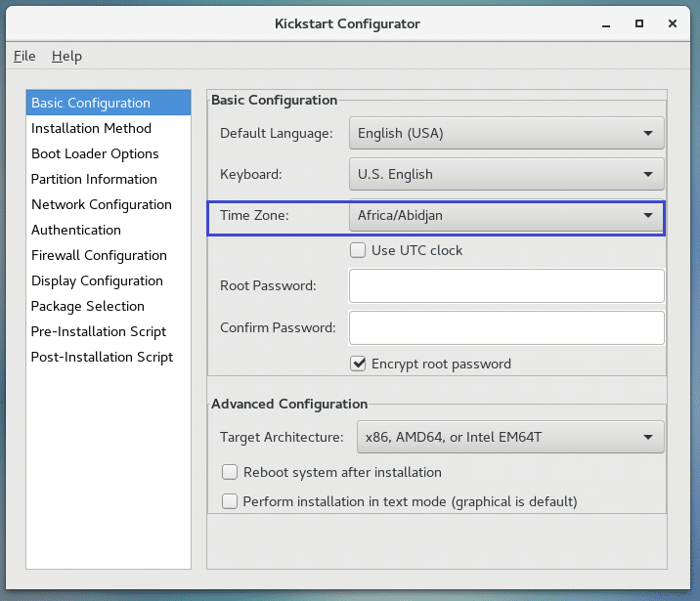Uncheck Encrypt root password
This screenshot has width=700, height=601.
tap(359, 364)
